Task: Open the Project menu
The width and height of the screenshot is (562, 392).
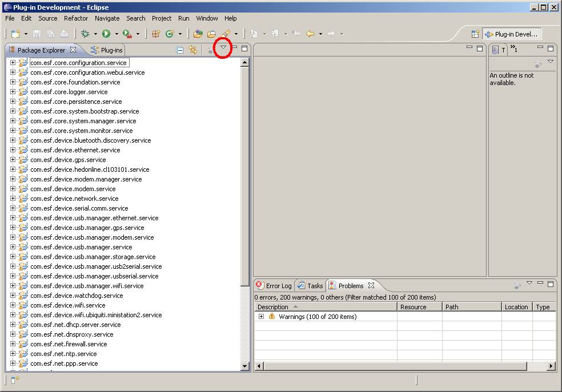Action: [x=162, y=18]
